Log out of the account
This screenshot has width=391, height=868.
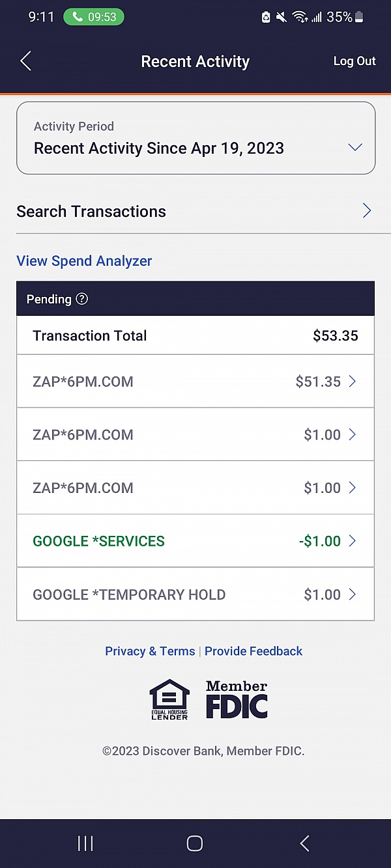coord(355,61)
